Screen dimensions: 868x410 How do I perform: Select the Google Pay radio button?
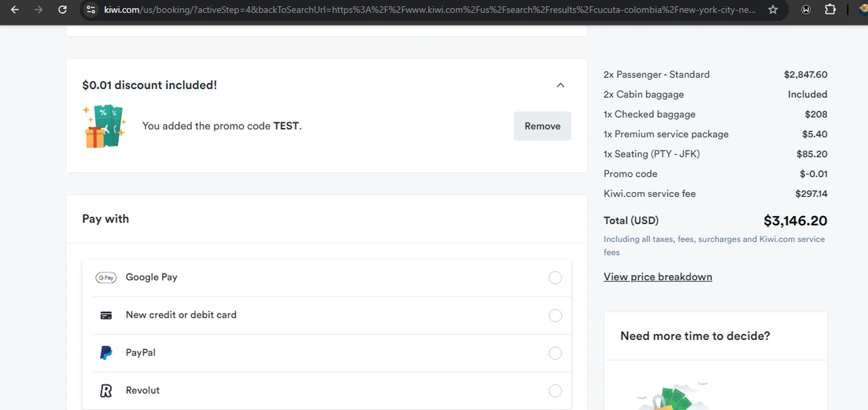555,278
